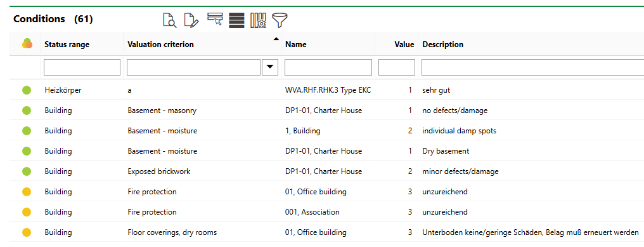Open the view details document-magnifier icon

pos(170,20)
